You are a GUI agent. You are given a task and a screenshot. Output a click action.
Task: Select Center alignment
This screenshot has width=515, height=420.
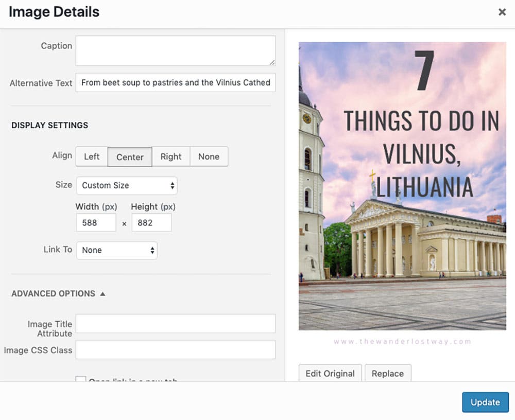(x=130, y=157)
